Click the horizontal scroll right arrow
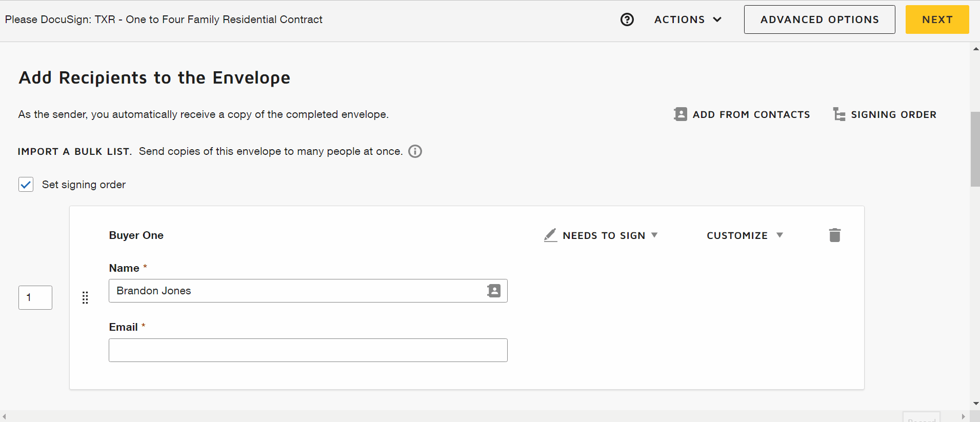Viewport: 980px width, 422px height. click(x=964, y=416)
